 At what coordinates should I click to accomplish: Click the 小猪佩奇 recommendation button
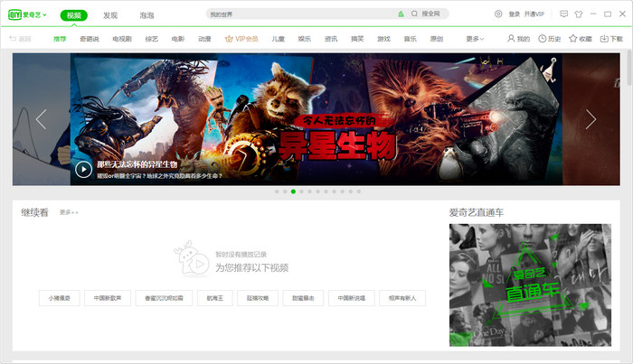(x=60, y=298)
